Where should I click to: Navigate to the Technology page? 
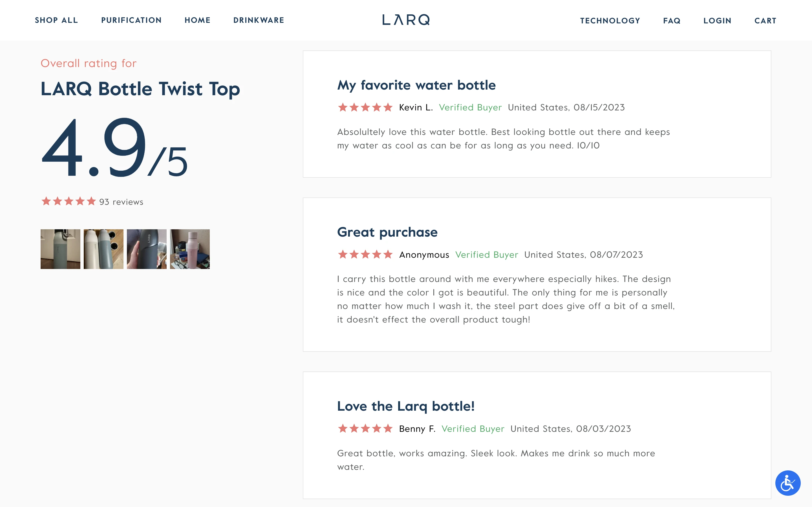[610, 21]
